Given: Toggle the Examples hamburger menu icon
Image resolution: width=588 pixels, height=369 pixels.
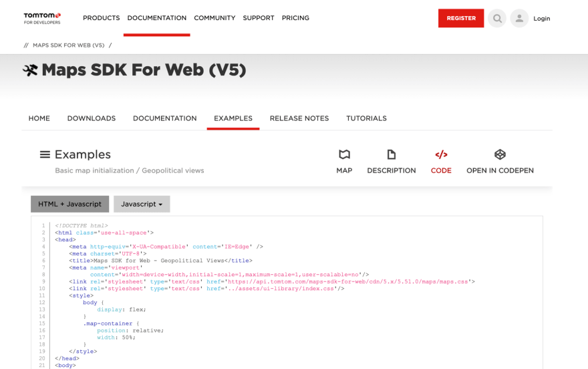Looking at the screenshot, I should coord(45,154).
